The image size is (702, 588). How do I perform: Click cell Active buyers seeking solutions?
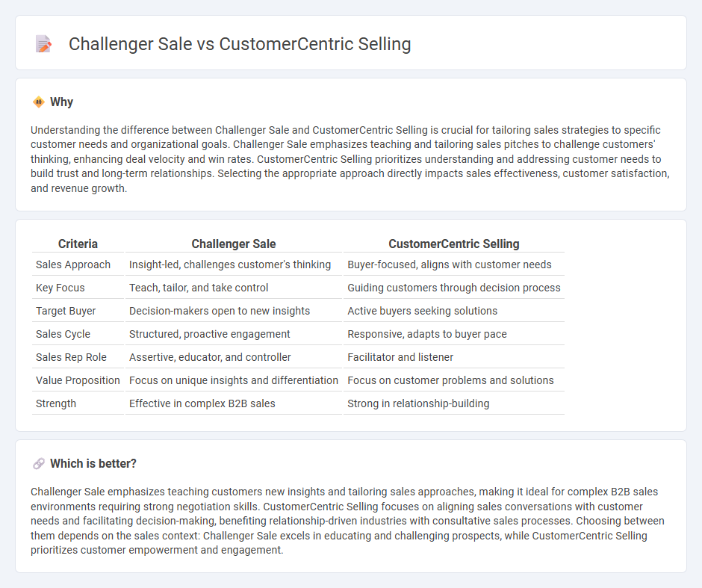click(x=454, y=311)
